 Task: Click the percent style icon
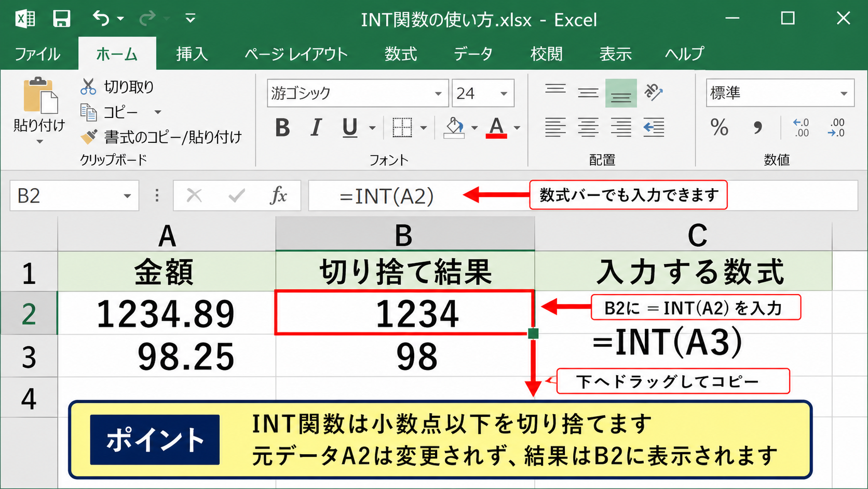[x=720, y=127]
